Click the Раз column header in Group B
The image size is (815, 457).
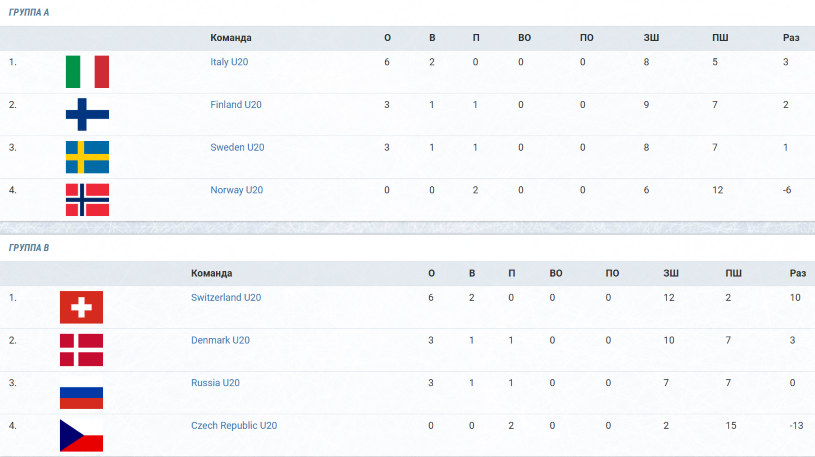[x=798, y=273]
